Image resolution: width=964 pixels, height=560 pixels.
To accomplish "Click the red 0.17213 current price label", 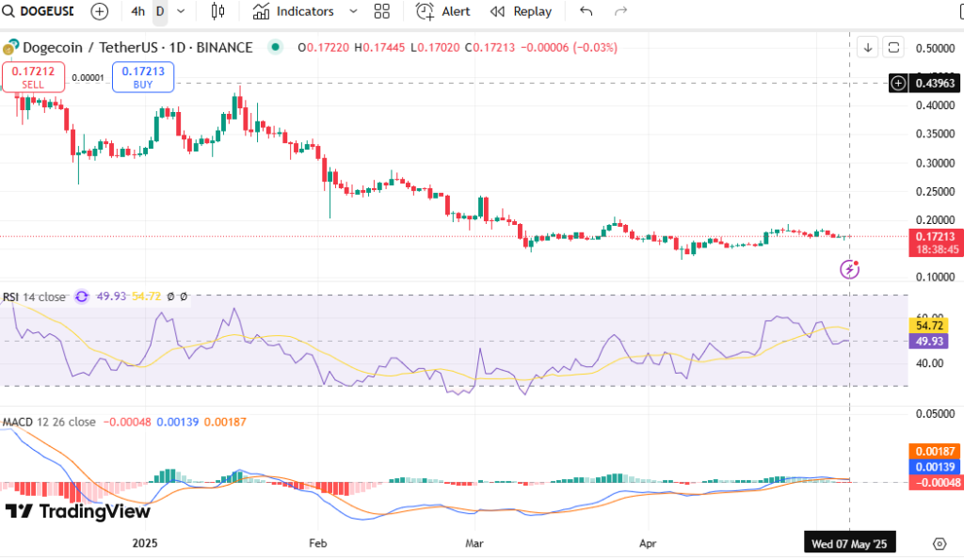I will tap(935, 236).
